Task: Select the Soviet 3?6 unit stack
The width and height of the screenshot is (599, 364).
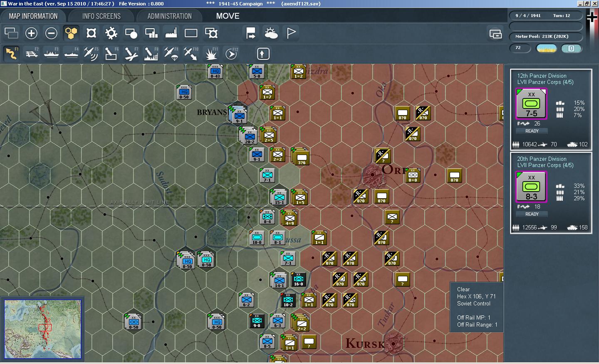Action: [x=301, y=157]
